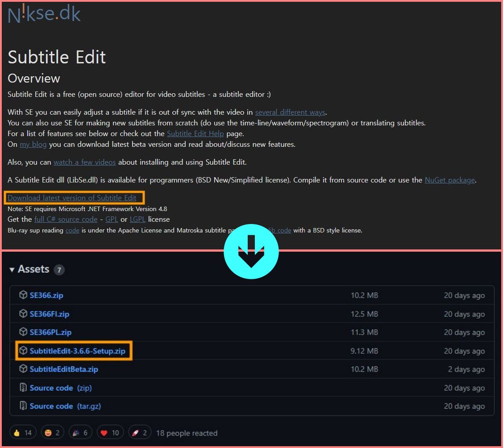Click the Nikse.dk logo

click(x=44, y=14)
